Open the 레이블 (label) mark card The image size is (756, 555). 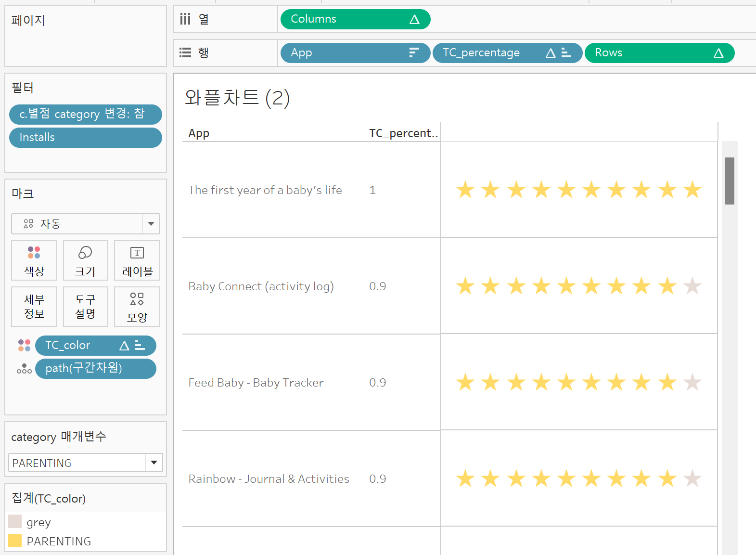coord(137,260)
